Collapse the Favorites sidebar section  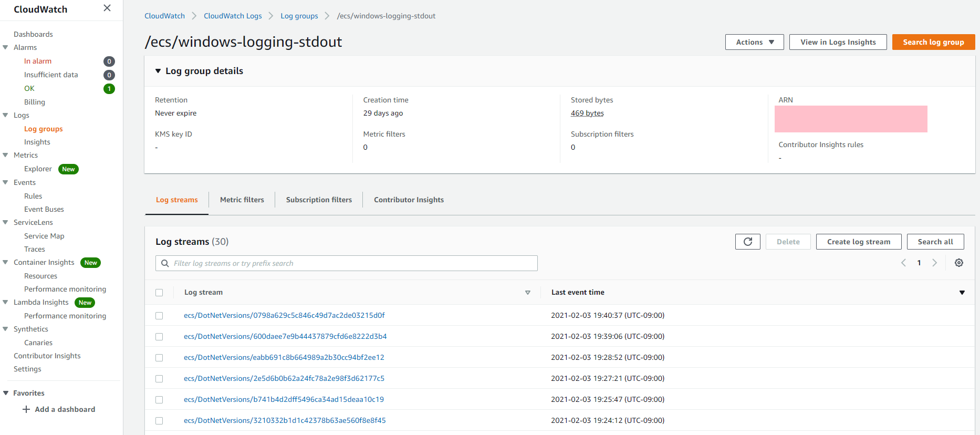tap(6, 393)
